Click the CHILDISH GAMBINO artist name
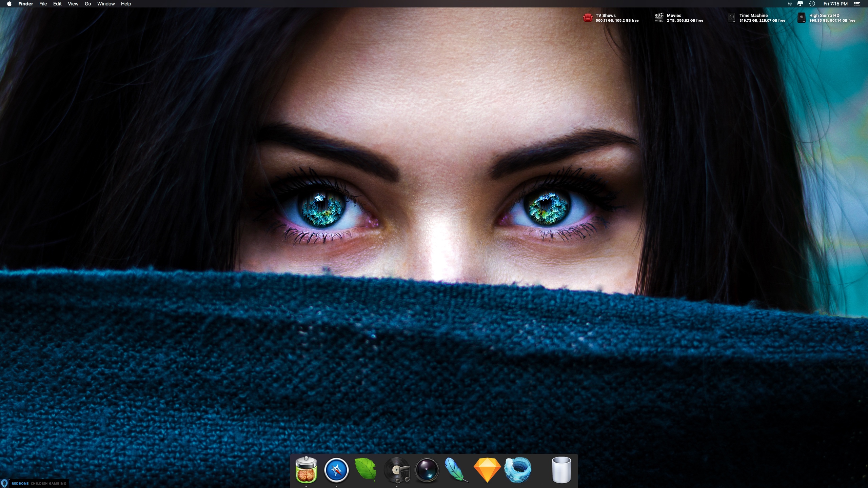 [48, 484]
